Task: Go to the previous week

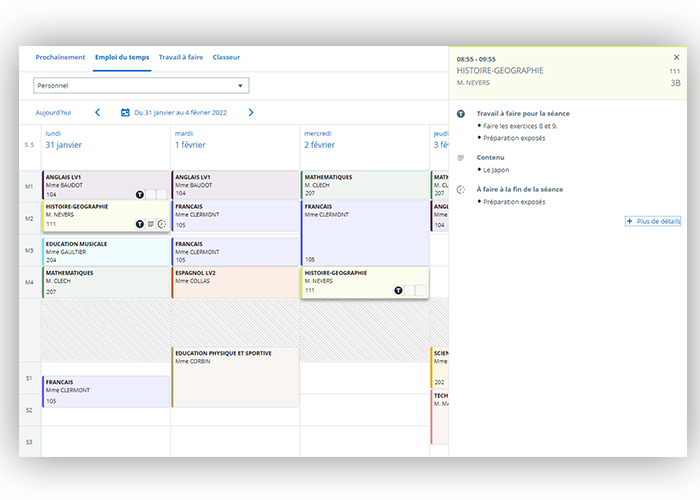Action: tap(97, 113)
